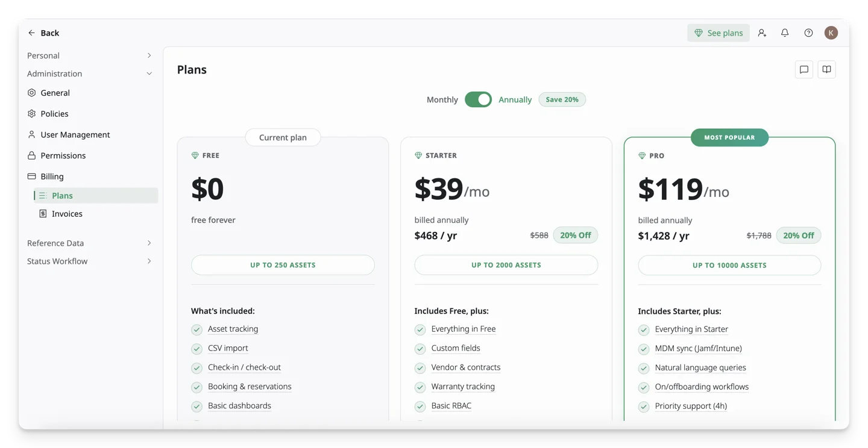This screenshot has height=448, width=868.
Task: Open the Basic RBAC feature link
Action: (x=451, y=406)
